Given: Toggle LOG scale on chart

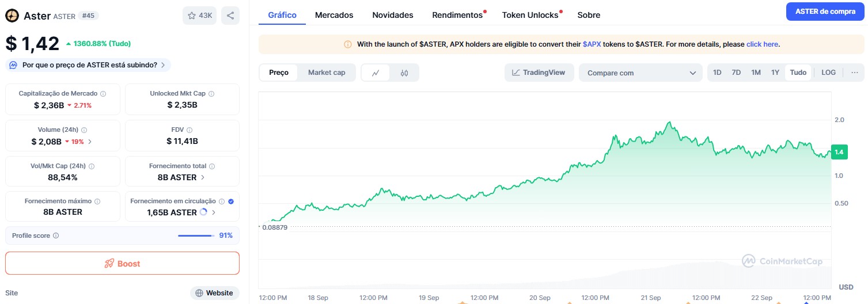Looking at the screenshot, I should click(x=828, y=73).
